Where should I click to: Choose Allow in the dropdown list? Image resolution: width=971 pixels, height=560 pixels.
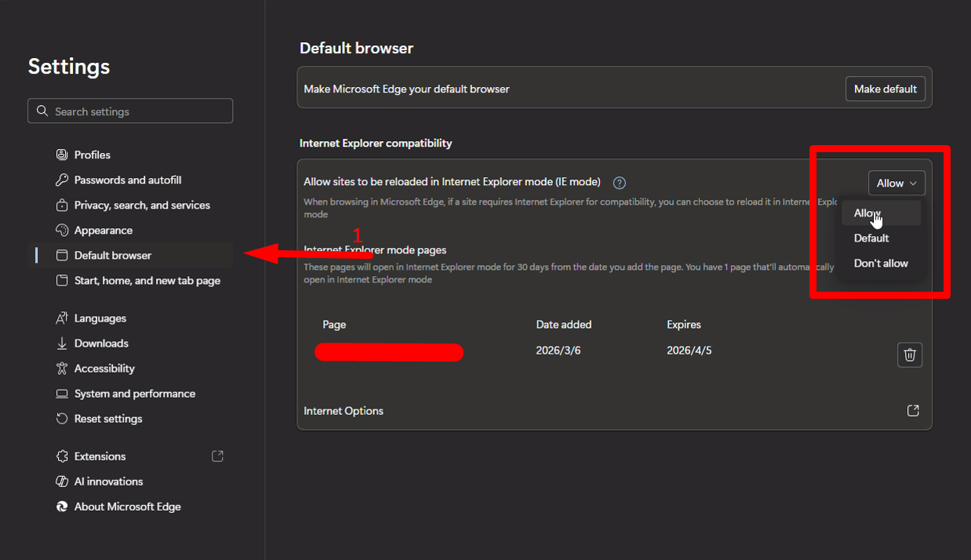tap(880, 213)
